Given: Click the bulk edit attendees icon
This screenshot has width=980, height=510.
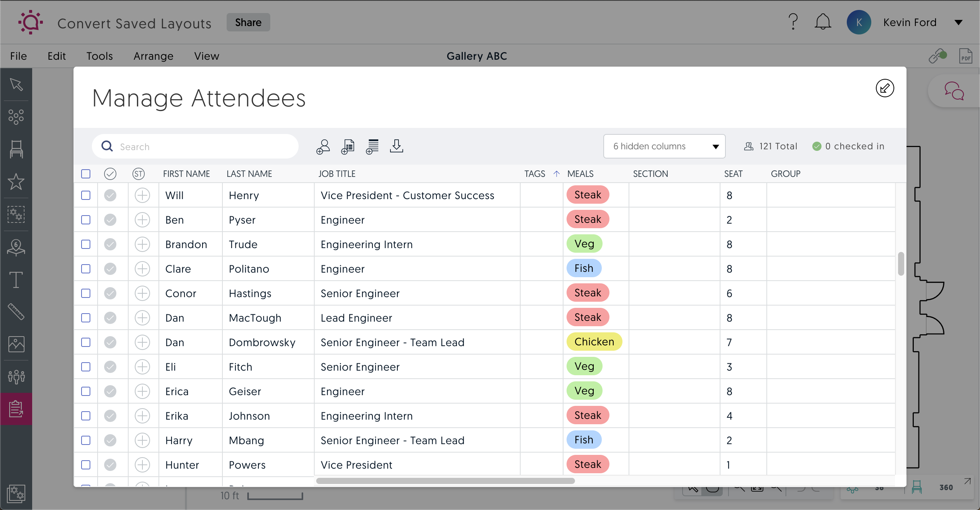Looking at the screenshot, I should click(x=372, y=146).
